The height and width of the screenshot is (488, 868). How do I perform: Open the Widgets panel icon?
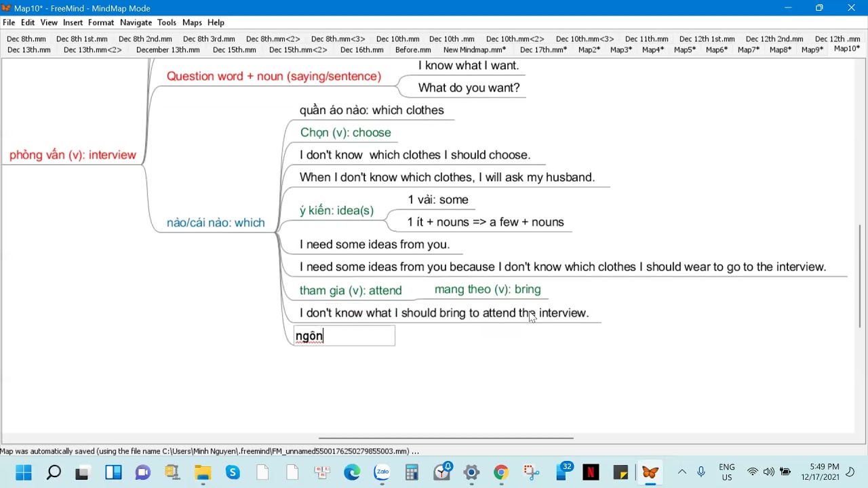point(113,472)
